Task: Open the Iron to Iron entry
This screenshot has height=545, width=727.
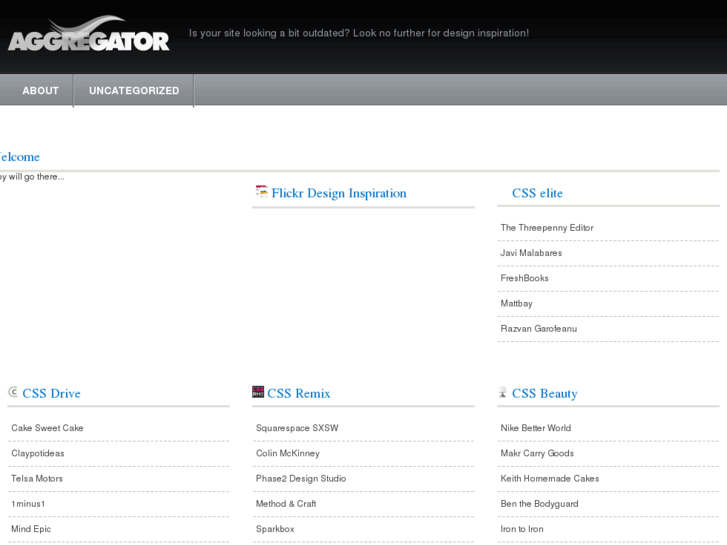Action: click(522, 529)
